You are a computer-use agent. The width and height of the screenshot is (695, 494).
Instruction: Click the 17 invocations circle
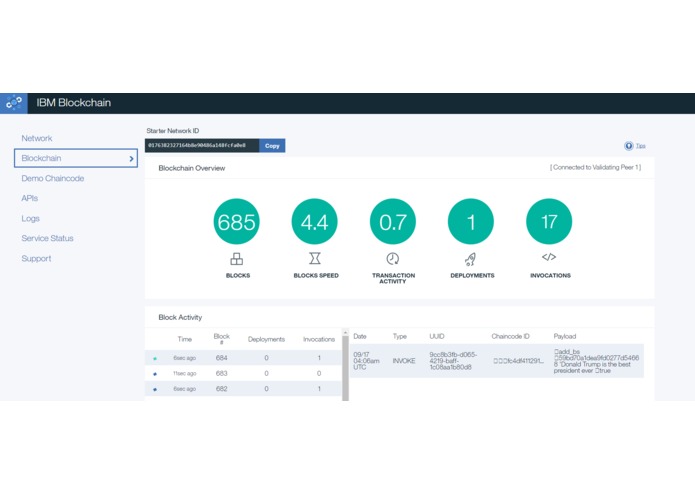click(549, 222)
